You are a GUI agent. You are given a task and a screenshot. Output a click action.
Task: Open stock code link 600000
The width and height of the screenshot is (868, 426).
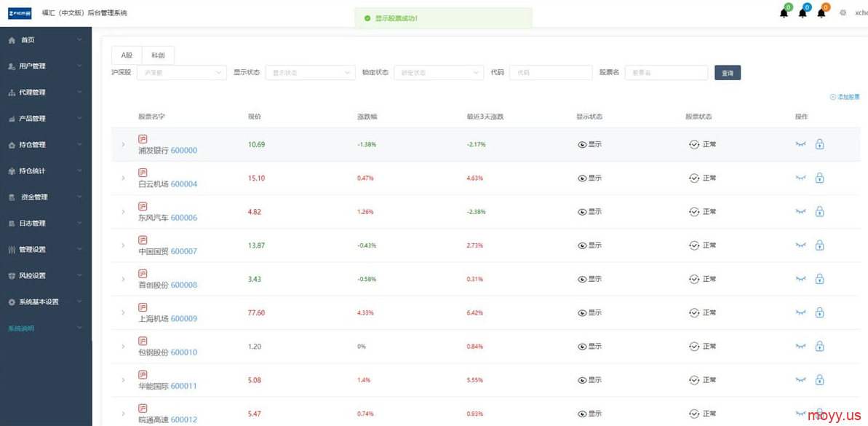[184, 150]
